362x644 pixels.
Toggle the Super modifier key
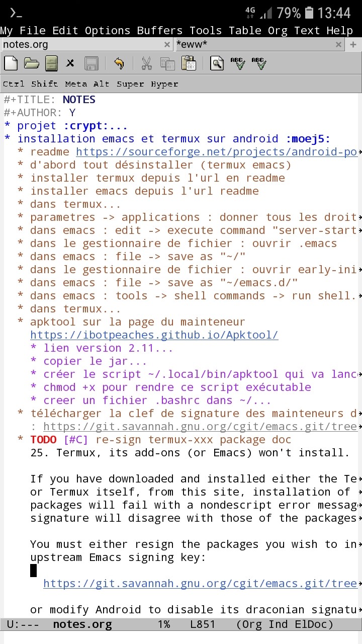click(130, 84)
